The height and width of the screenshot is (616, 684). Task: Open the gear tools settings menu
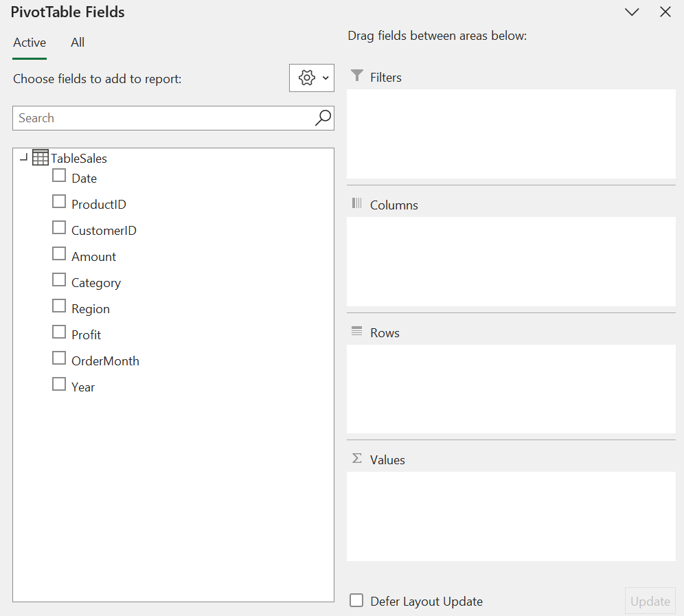(312, 78)
